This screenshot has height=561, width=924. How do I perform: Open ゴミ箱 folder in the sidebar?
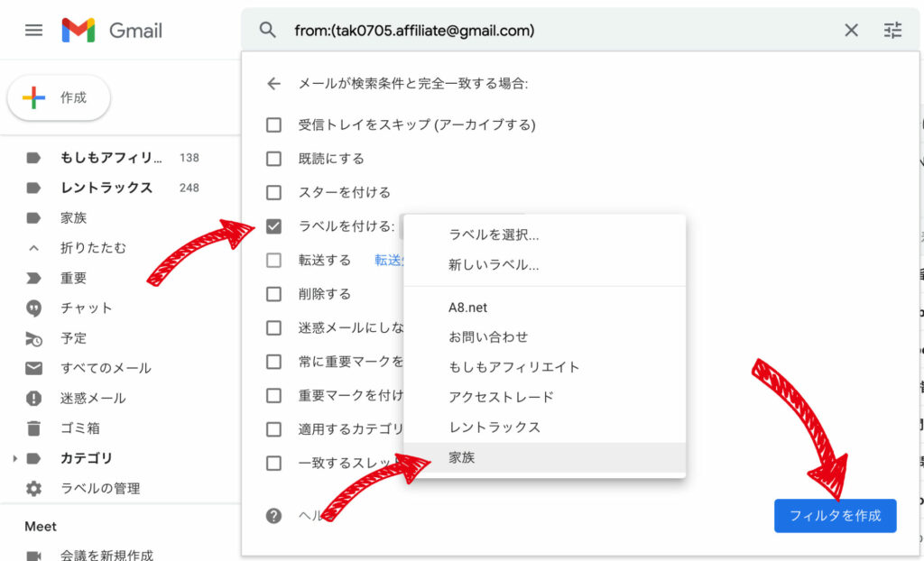80,428
